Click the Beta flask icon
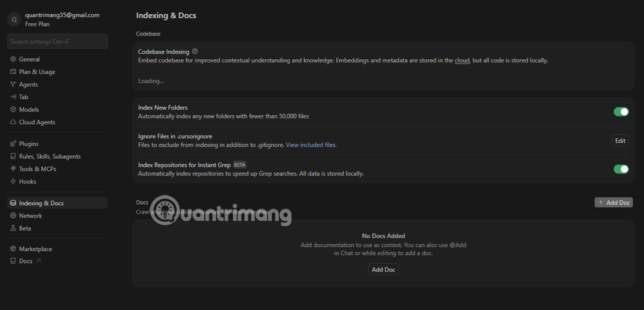644x310 pixels. tap(13, 228)
